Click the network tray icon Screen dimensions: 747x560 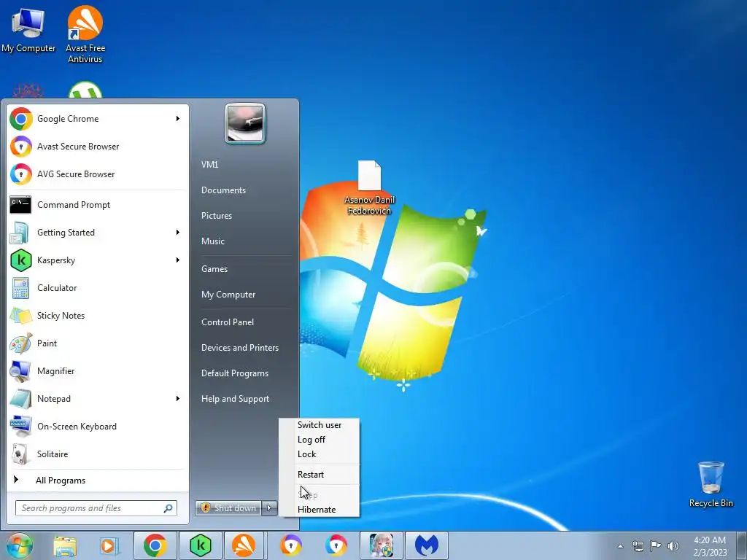[638, 546]
